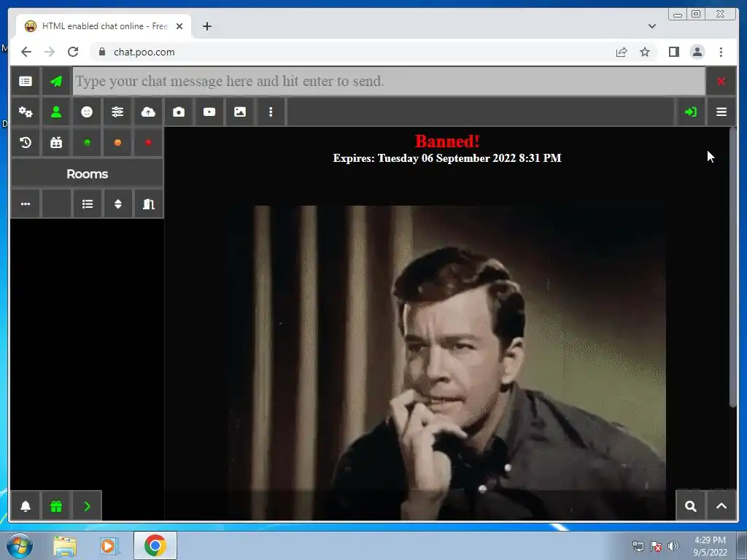Go back in browser history

(26, 52)
